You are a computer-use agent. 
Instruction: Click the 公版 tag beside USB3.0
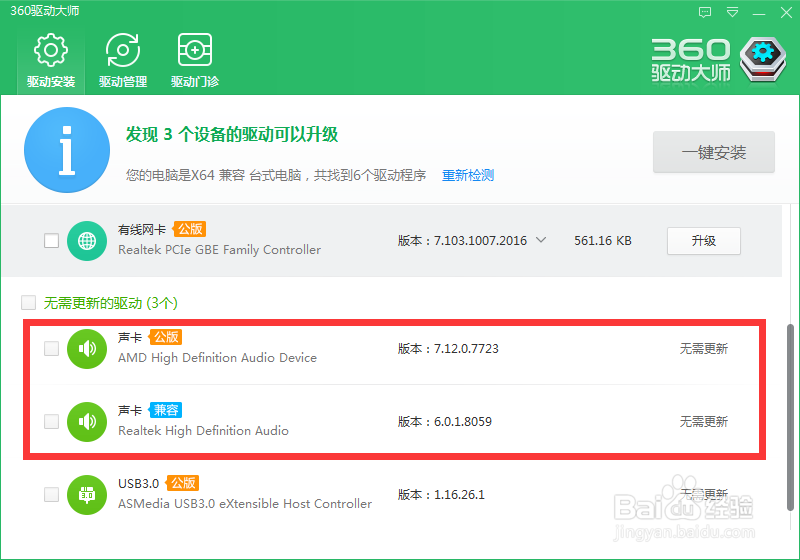click(x=183, y=482)
